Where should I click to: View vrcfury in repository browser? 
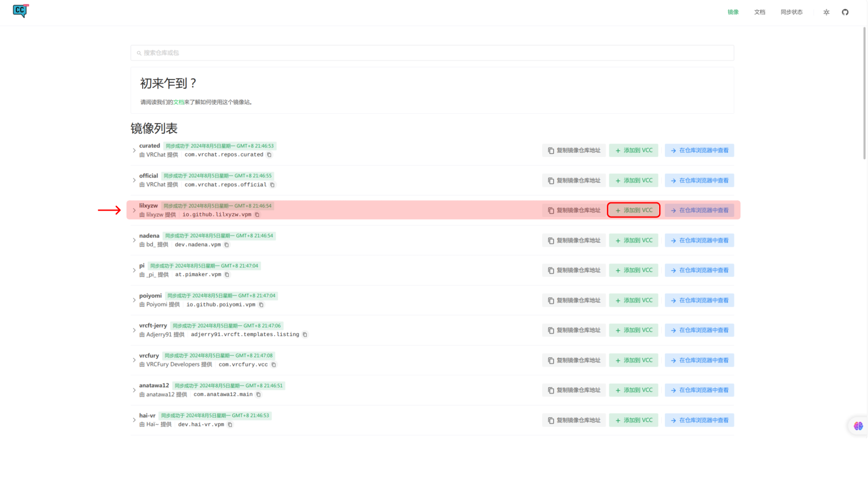(699, 360)
